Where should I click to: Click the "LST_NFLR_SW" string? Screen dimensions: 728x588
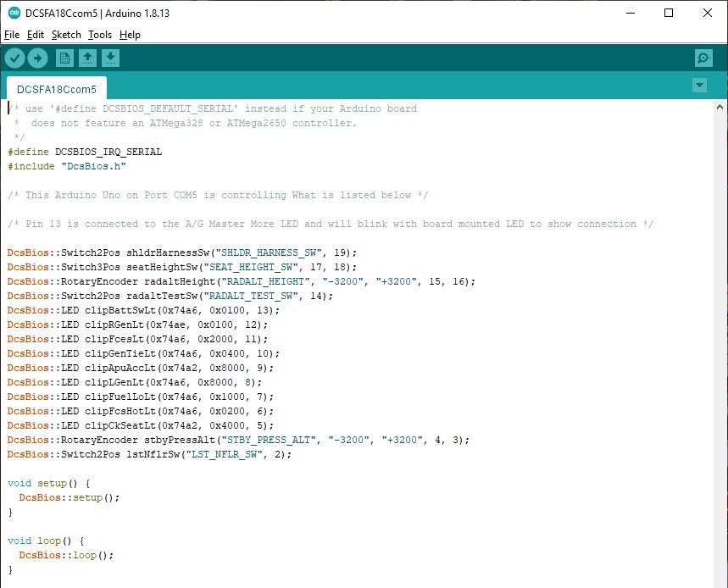point(225,454)
